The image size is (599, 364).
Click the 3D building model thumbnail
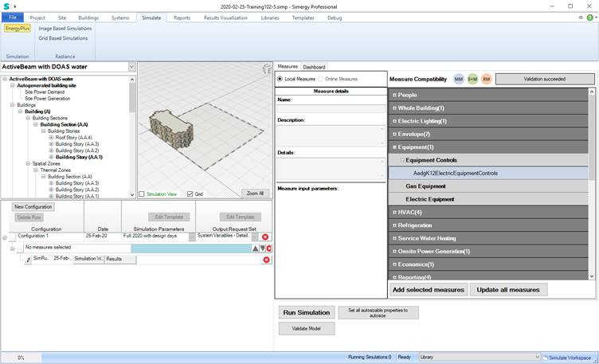pyautogui.click(x=170, y=128)
